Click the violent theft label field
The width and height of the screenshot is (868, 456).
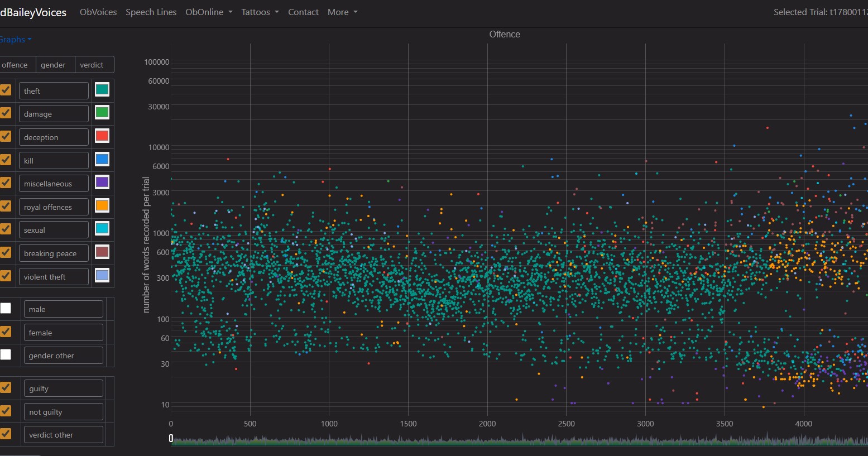(x=54, y=277)
